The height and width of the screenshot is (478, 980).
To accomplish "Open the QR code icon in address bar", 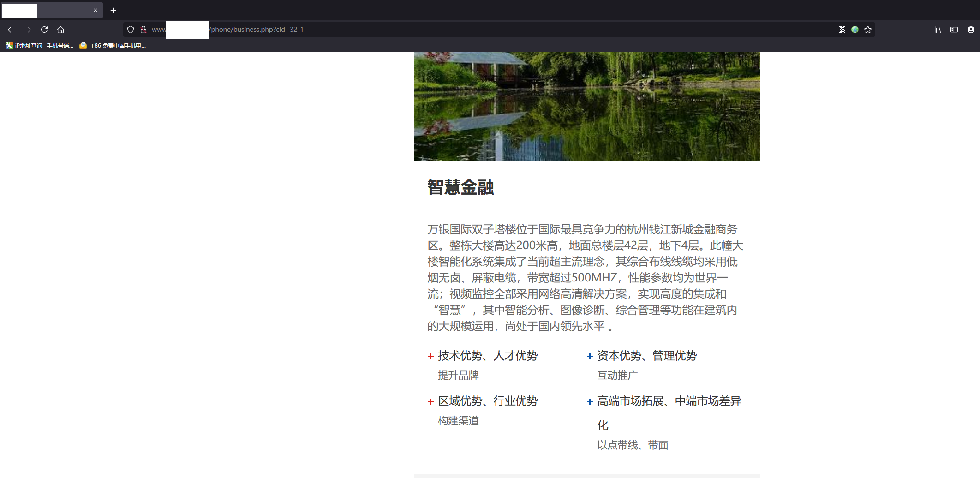I will [842, 30].
